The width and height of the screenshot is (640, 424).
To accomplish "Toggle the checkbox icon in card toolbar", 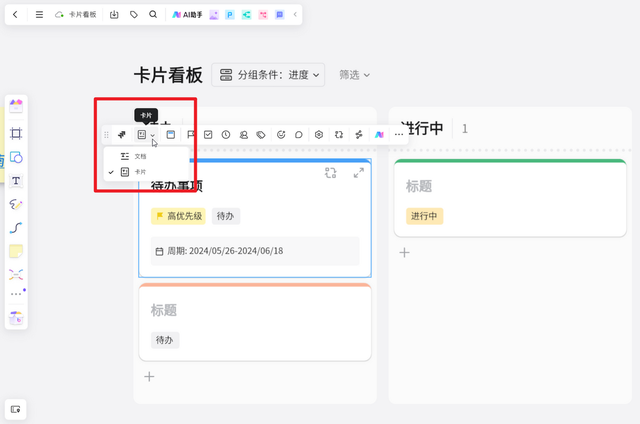I will [x=208, y=135].
